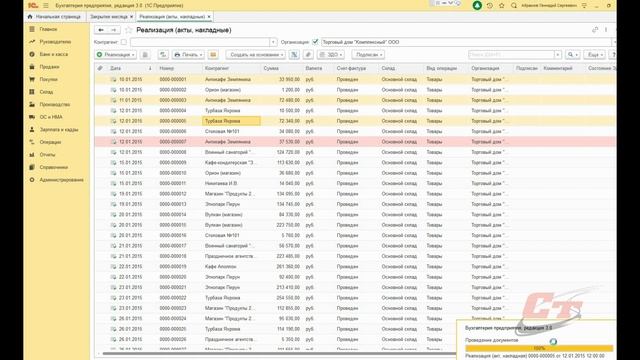Open Создать на основании dropdown
Image resolution: width=640 pixels, height=360 pixels.
(256, 55)
